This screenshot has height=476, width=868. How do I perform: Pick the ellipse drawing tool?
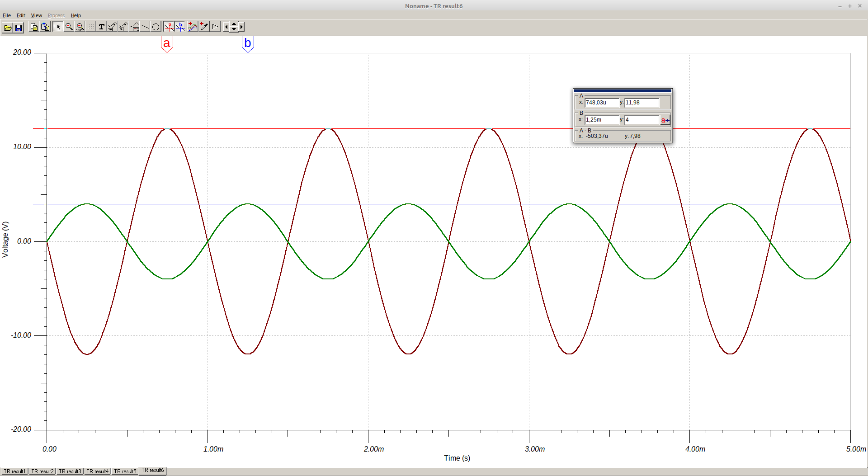coord(156,27)
